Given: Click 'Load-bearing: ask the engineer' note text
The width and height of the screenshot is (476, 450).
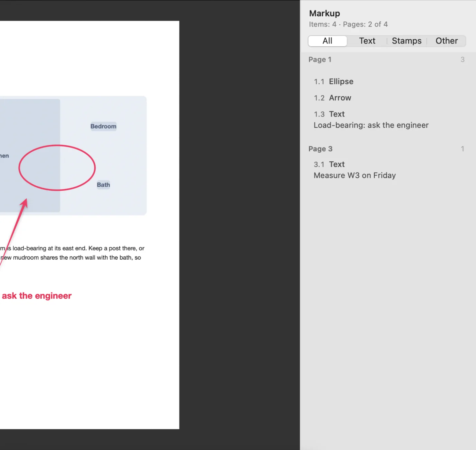Looking at the screenshot, I should [x=371, y=125].
